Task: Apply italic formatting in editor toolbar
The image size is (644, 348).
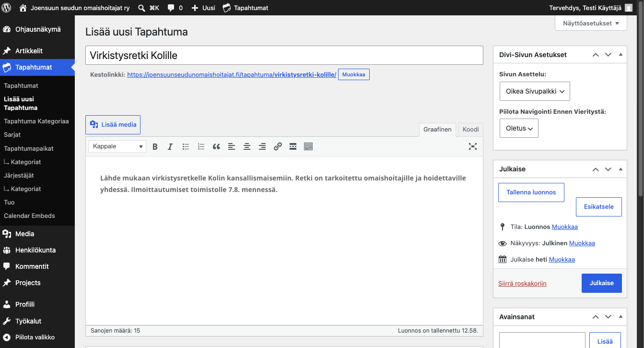Action: 170,146
